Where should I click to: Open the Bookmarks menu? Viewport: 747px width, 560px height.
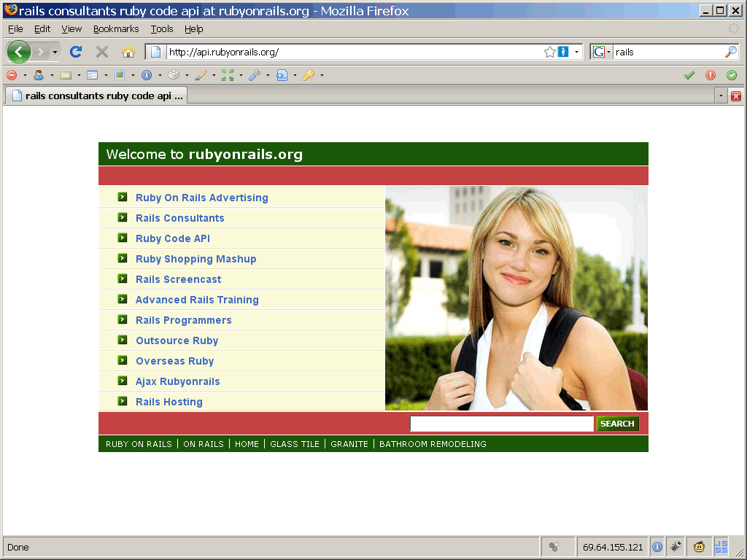coord(116,29)
